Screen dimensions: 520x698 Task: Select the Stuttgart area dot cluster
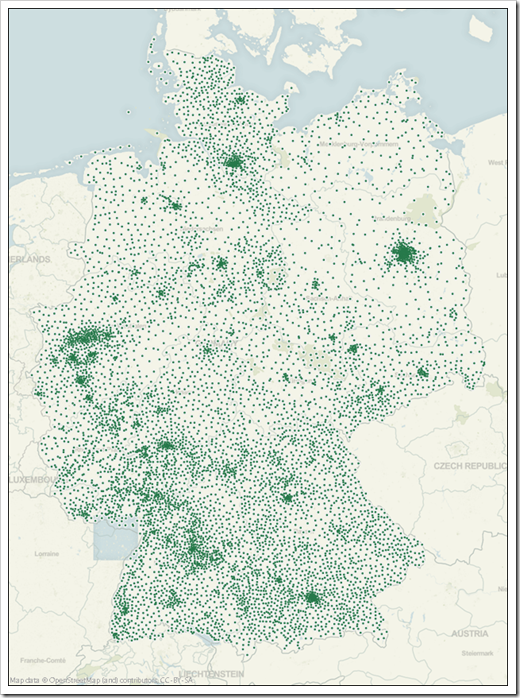click(195, 549)
